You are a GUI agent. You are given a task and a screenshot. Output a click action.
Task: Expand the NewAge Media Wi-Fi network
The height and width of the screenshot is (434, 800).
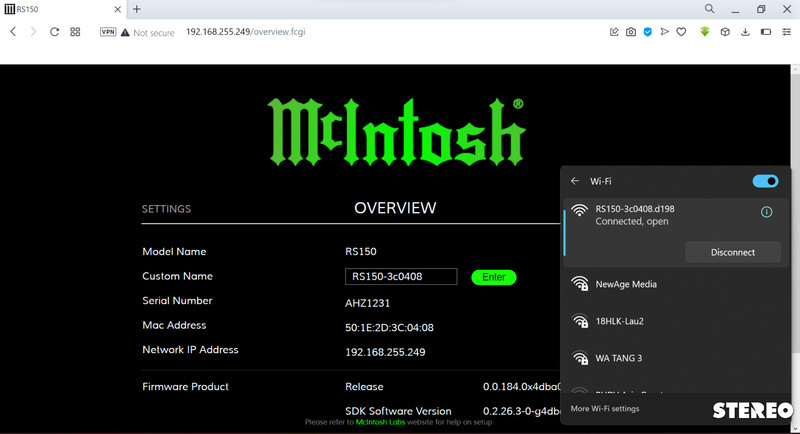click(x=672, y=284)
